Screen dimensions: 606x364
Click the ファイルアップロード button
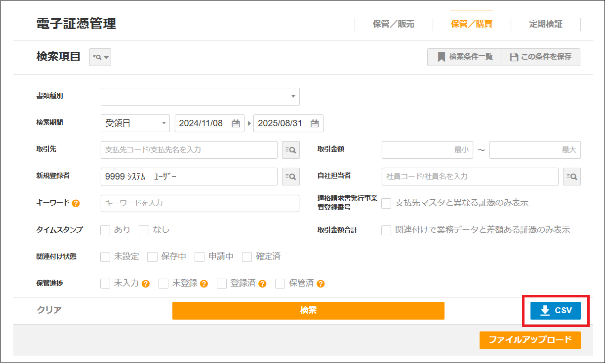pyautogui.click(x=529, y=340)
